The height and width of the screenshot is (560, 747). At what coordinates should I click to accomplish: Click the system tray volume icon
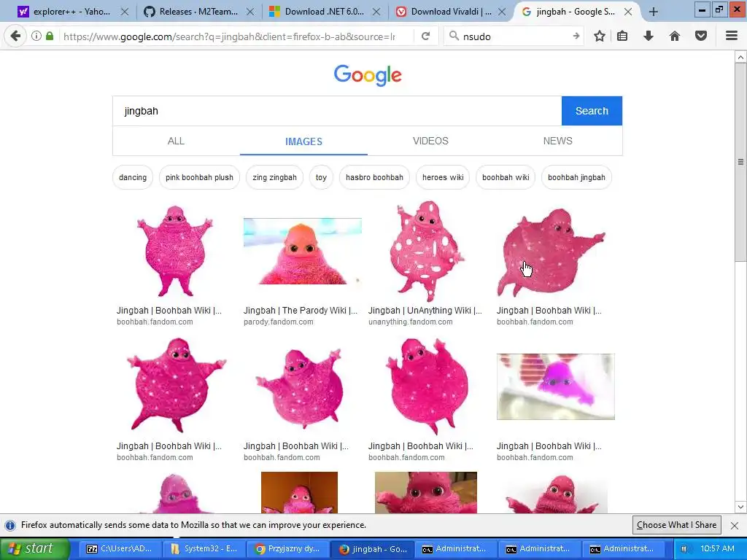point(684,549)
